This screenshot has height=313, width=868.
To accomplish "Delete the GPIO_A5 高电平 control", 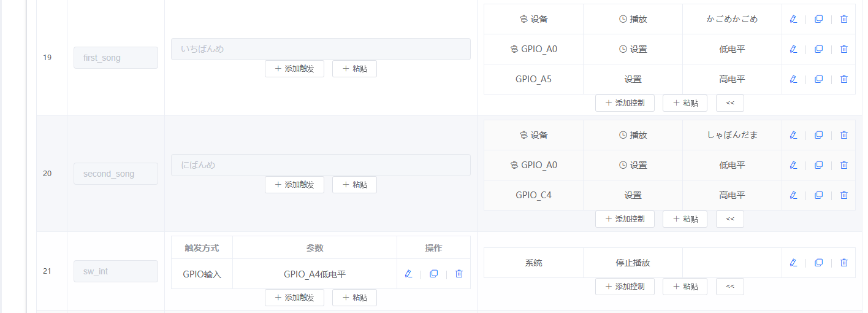I will click(844, 79).
